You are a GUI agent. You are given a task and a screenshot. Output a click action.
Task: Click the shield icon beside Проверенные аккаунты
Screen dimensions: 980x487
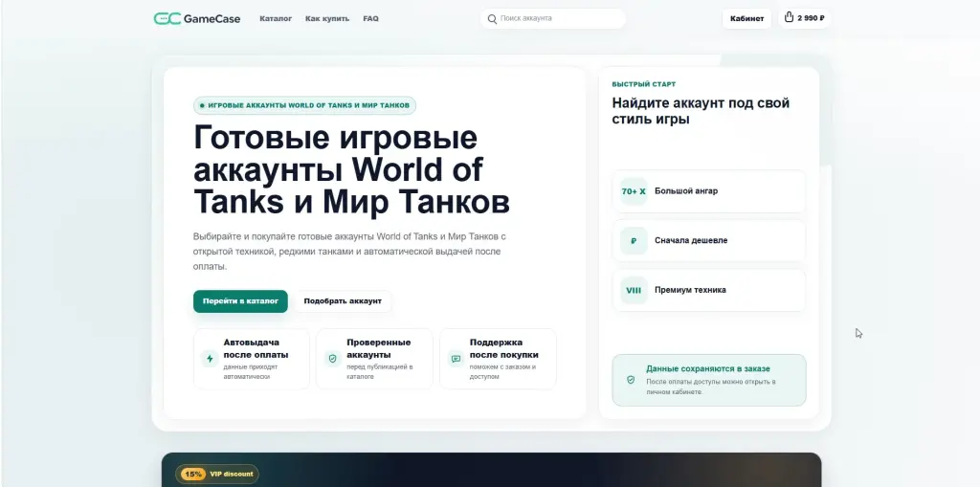[332, 359]
